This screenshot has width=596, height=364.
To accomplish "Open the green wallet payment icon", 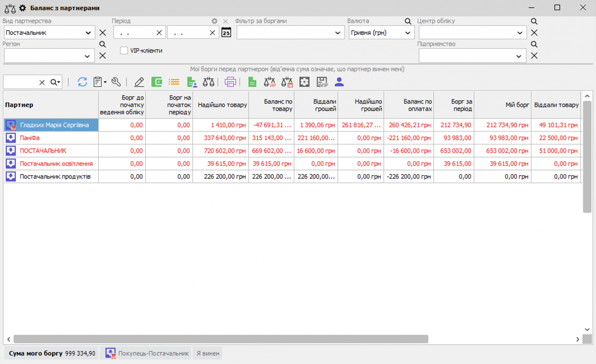I will tap(156, 82).
